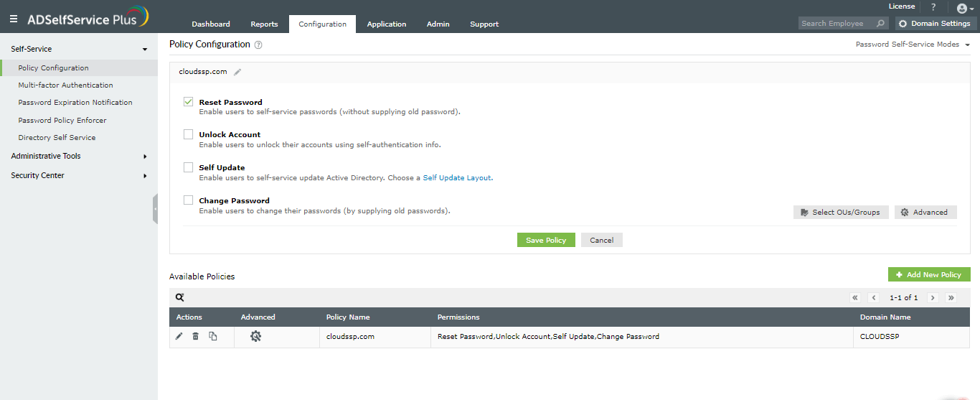Image resolution: width=980 pixels, height=400 pixels.
Task: Open the Admin tab
Action: point(438,24)
